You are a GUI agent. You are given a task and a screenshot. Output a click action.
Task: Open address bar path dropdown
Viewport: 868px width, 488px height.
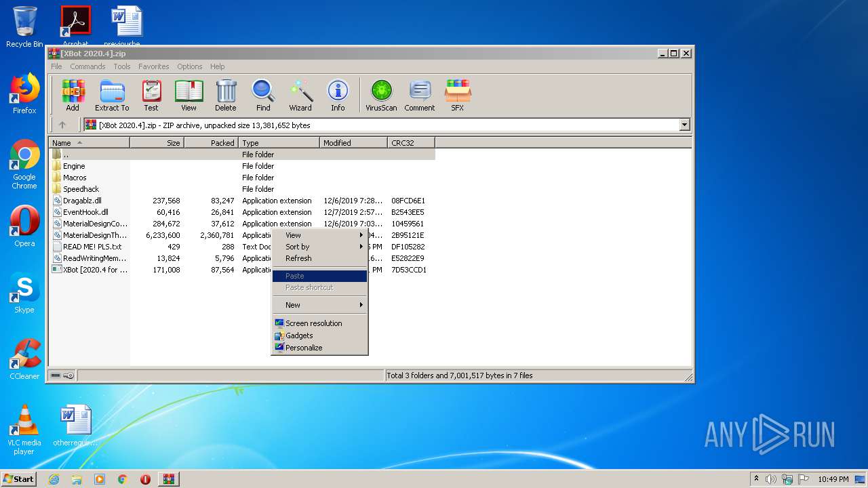(684, 125)
